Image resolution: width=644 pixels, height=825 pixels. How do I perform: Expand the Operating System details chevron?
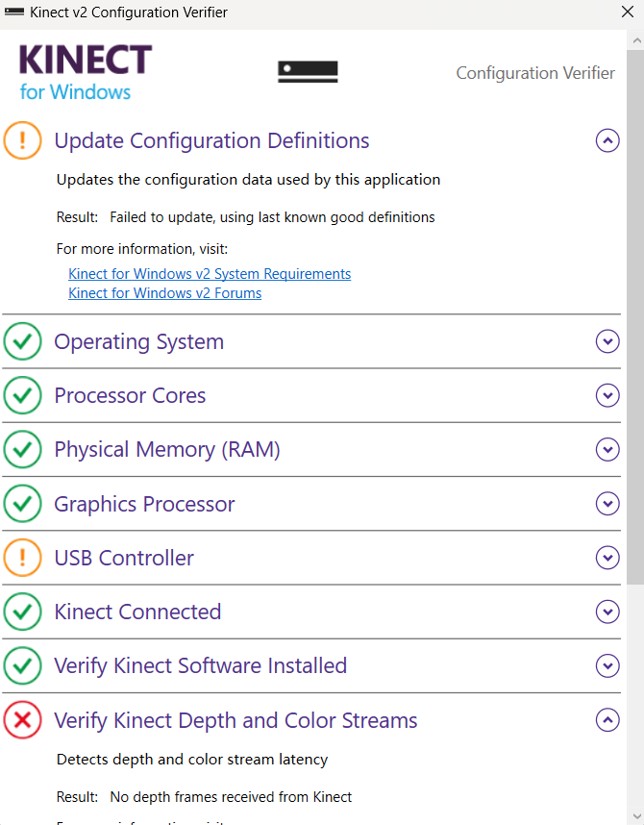point(607,341)
